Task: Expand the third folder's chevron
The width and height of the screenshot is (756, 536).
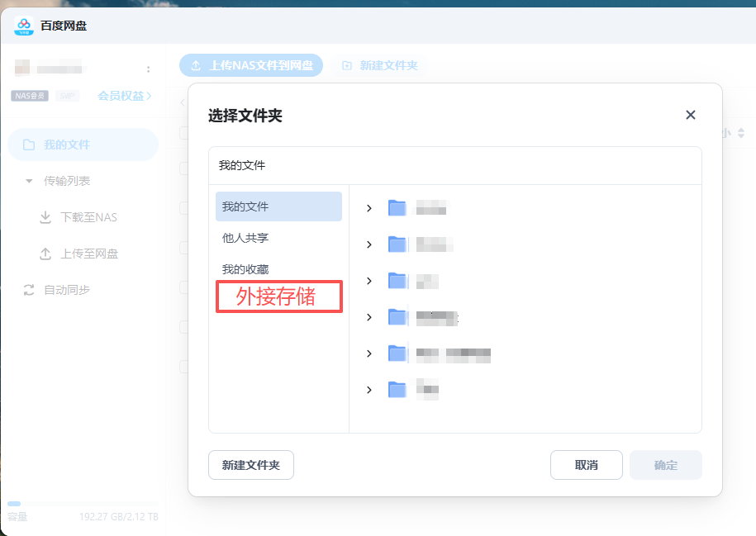Action: 368,281
